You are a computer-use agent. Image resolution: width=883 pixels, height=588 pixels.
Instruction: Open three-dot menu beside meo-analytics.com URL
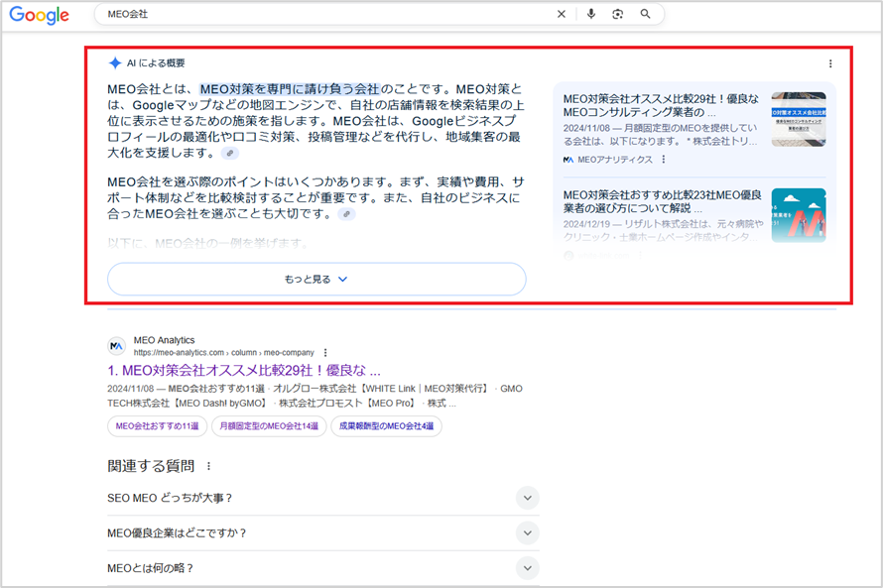pyautogui.click(x=325, y=352)
